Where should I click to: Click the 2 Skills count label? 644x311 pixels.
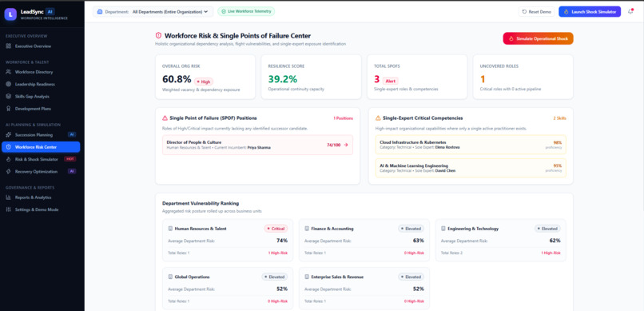click(560, 118)
